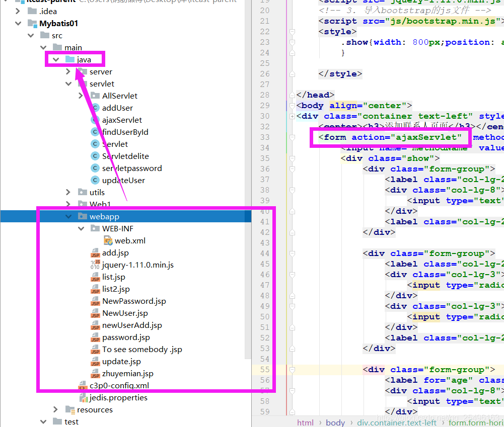Collapse the test folder chevron

[43, 421]
